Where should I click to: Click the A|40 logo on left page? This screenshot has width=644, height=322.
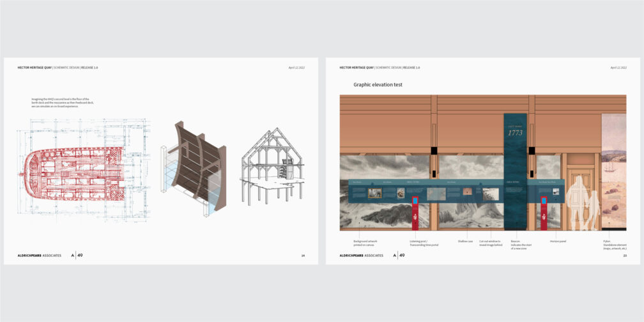77,255
